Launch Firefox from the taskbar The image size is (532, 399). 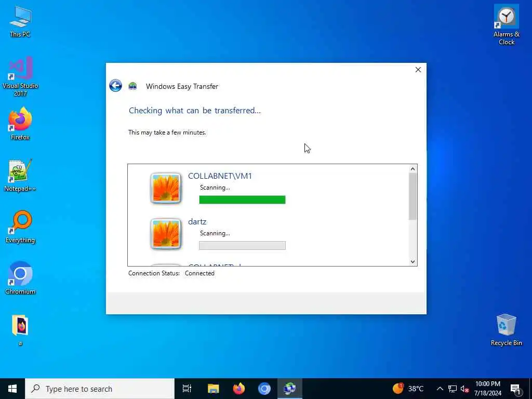[239, 389]
